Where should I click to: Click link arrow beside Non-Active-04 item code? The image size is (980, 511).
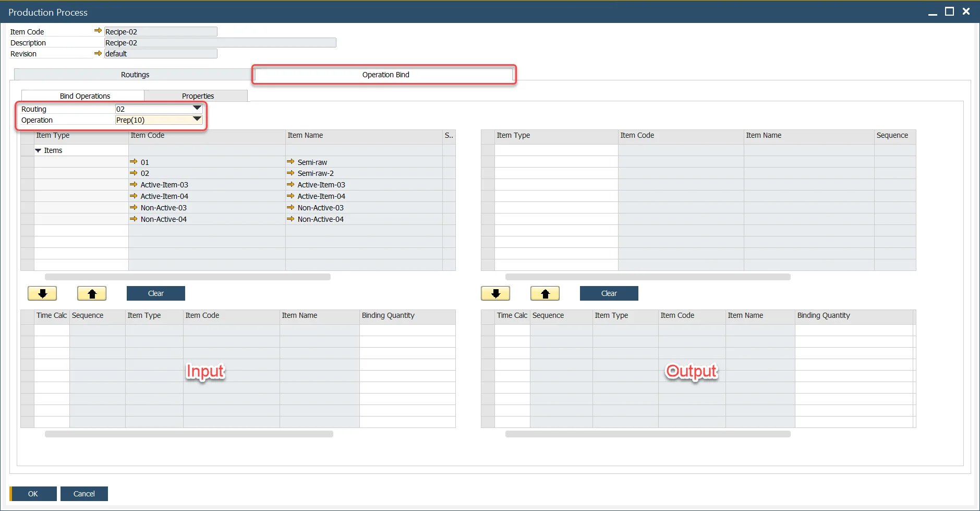pyautogui.click(x=134, y=219)
